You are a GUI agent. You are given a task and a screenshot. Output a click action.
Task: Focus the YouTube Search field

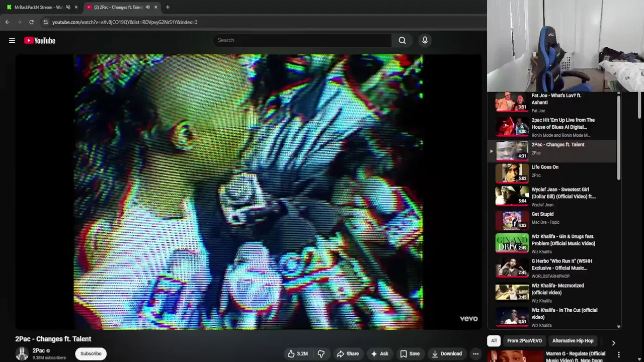click(302, 40)
